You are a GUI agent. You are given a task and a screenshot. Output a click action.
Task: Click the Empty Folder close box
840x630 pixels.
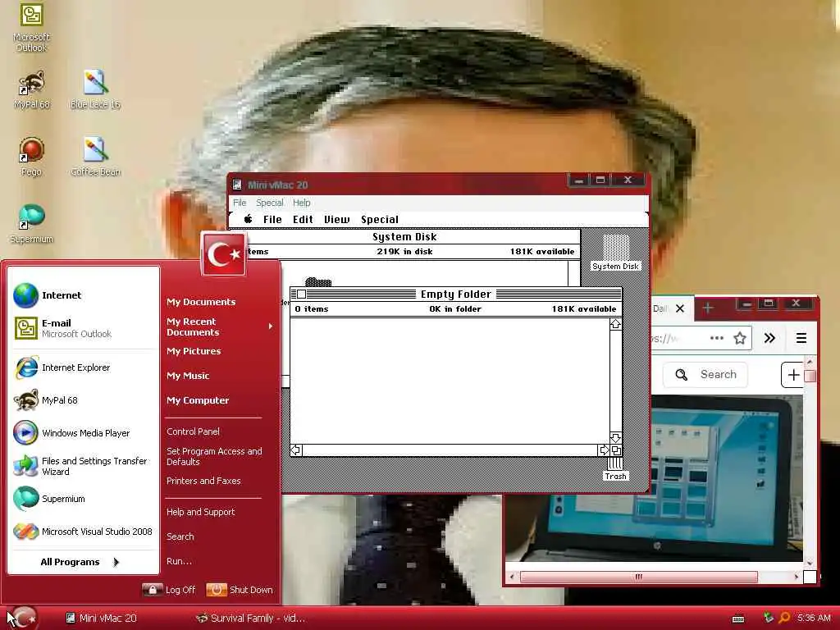pyautogui.click(x=302, y=294)
